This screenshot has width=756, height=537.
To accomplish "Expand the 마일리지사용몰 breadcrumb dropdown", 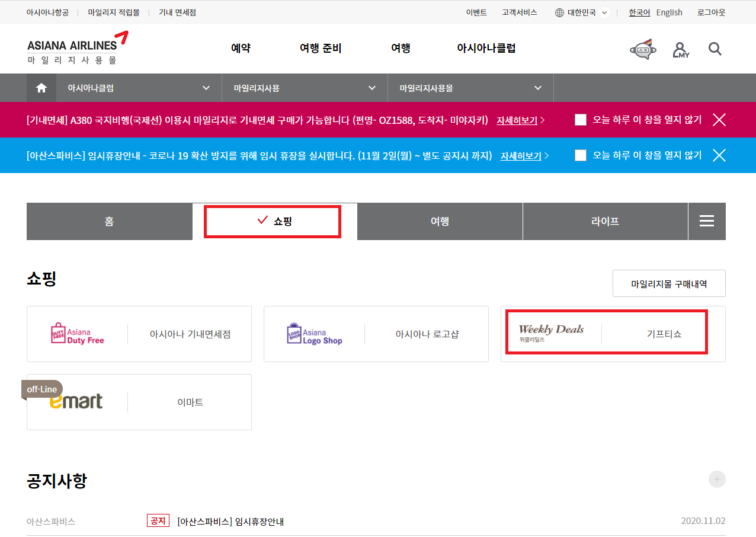I will pyautogui.click(x=471, y=88).
